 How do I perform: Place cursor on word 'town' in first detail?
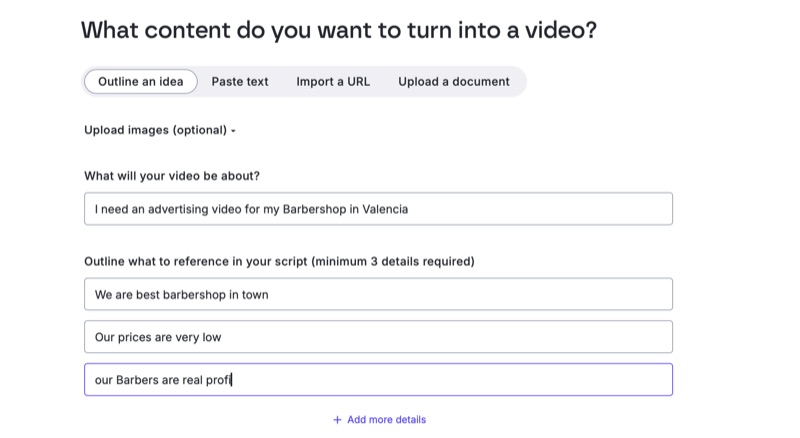pyautogui.click(x=255, y=294)
